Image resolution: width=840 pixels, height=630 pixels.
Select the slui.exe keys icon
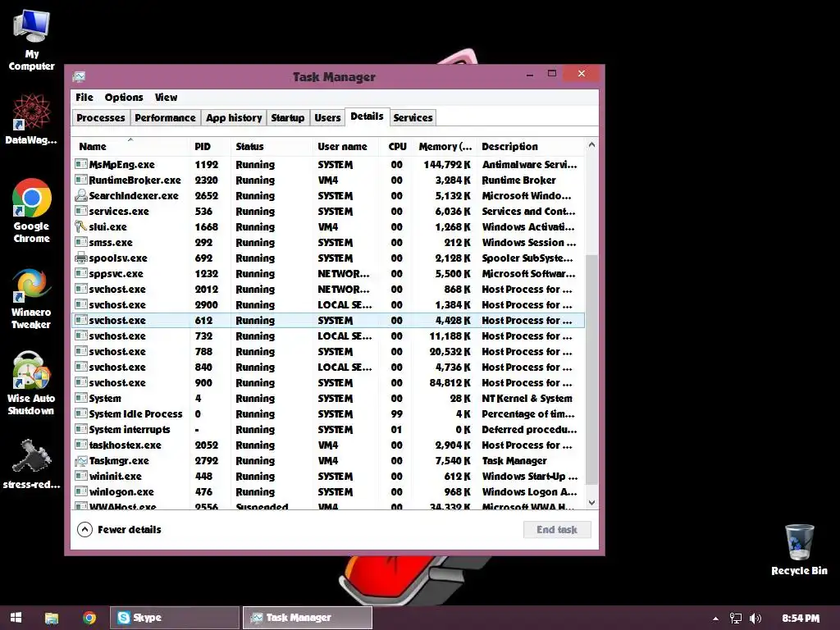click(81, 226)
